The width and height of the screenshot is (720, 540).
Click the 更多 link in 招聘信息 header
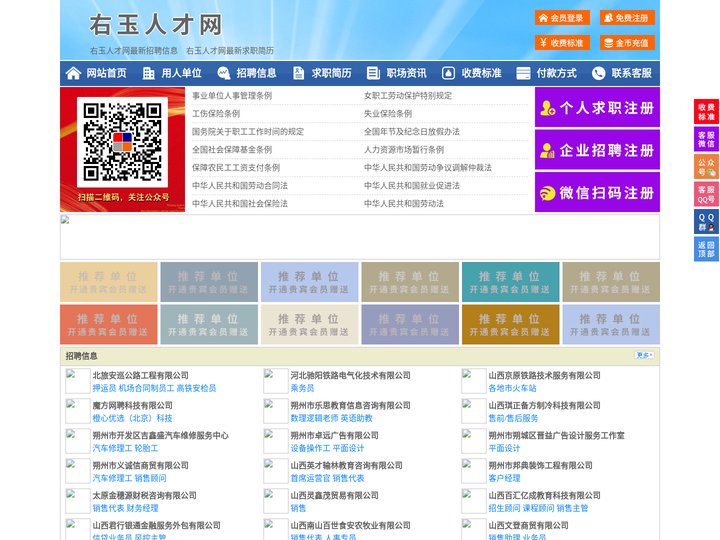(x=644, y=355)
